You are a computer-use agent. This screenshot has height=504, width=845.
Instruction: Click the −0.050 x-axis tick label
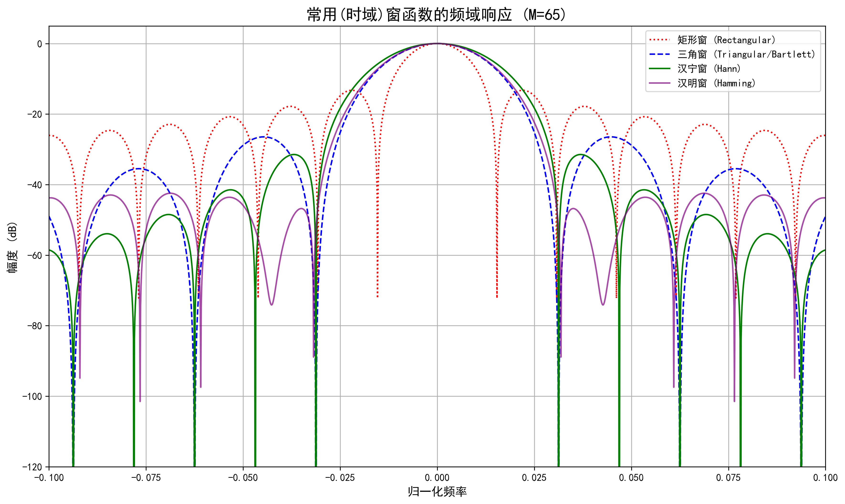pyautogui.click(x=243, y=478)
